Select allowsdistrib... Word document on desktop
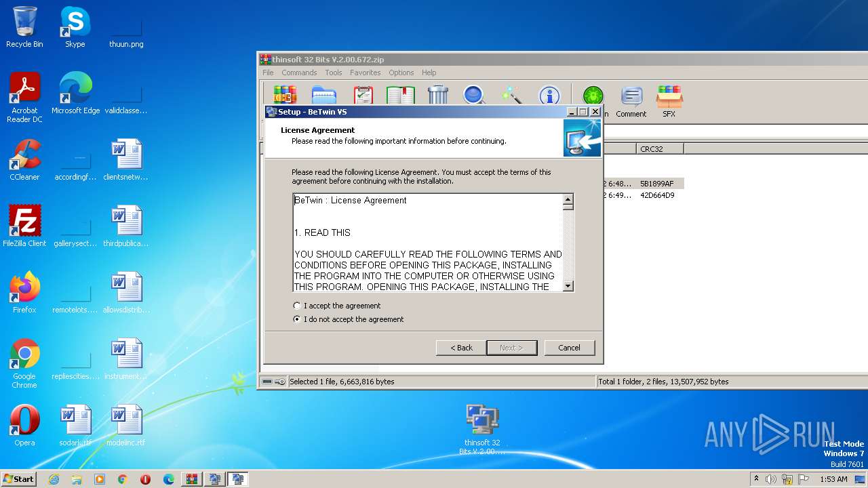Screen dimensions: 868x488 coord(126,293)
